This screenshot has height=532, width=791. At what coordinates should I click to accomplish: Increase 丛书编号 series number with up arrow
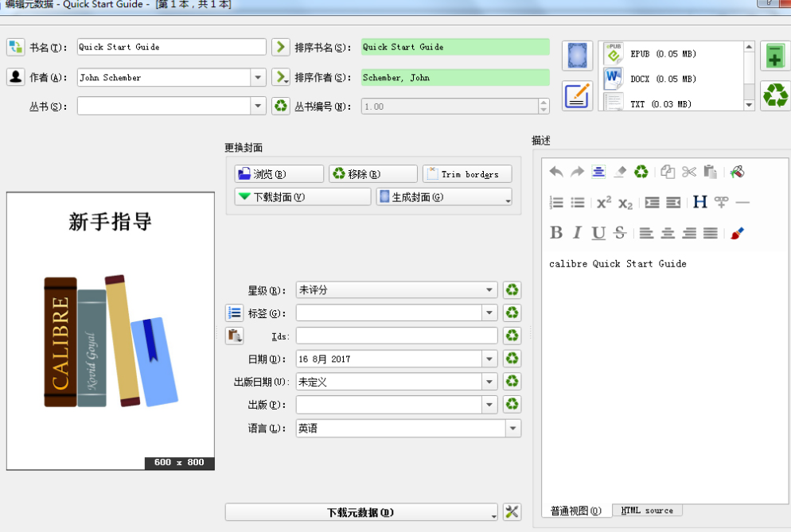point(544,103)
